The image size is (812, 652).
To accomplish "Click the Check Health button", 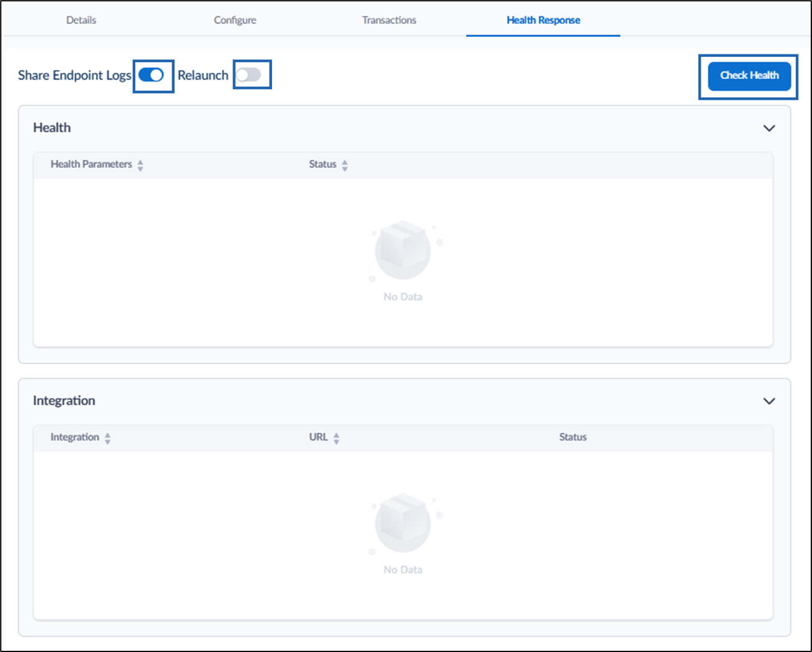I will click(749, 75).
